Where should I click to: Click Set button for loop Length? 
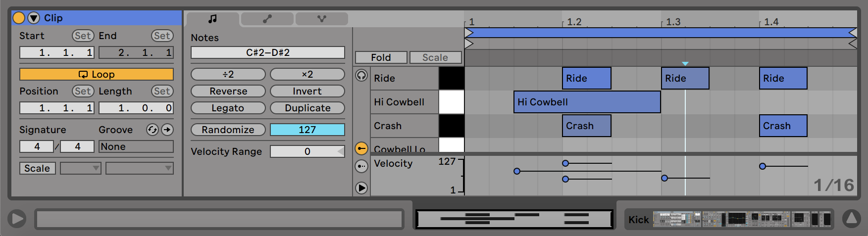pyautogui.click(x=162, y=91)
